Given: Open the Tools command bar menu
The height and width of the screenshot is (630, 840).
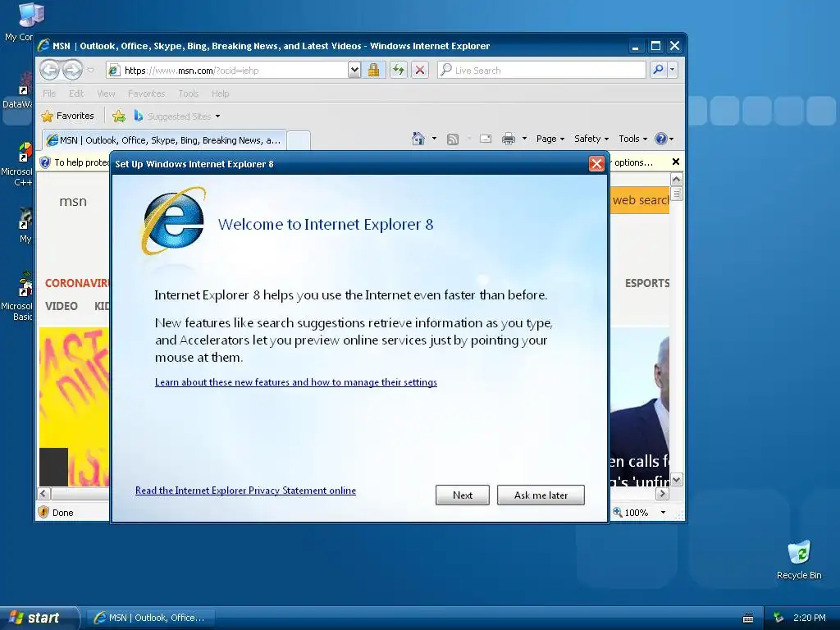Looking at the screenshot, I should [x=632, y=139].
